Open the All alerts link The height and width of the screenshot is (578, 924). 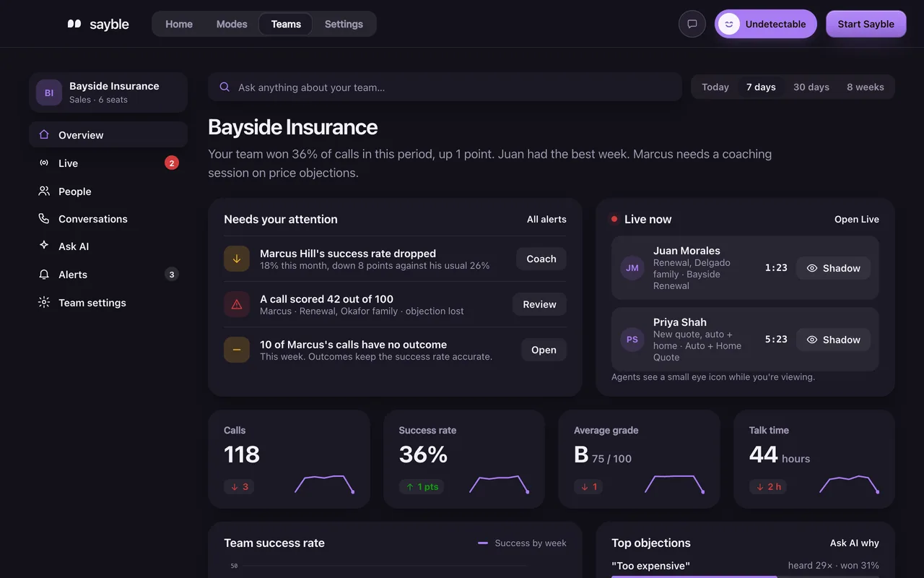click(x=546, y=219)
